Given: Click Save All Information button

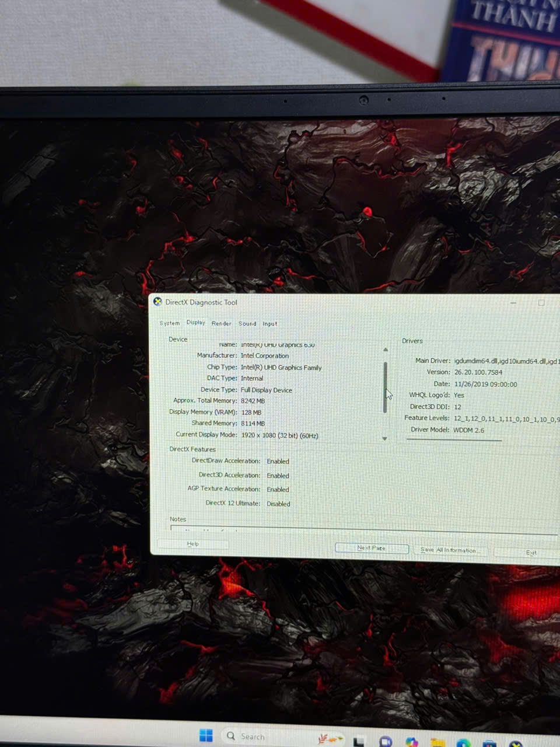Looking at the screenshot, I should point(451,550).
